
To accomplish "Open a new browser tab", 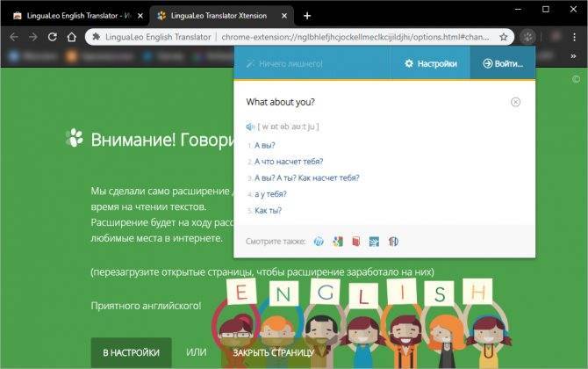I will 307,16.
